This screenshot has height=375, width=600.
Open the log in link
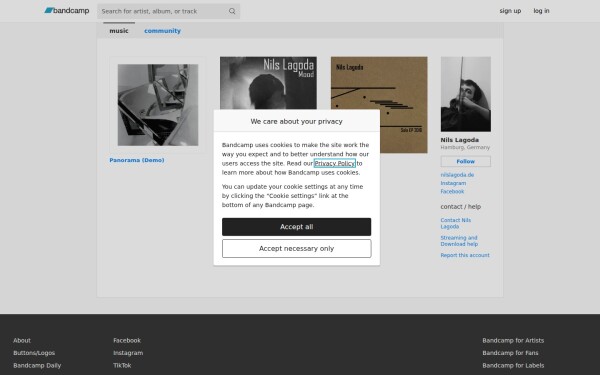point(541,11)
